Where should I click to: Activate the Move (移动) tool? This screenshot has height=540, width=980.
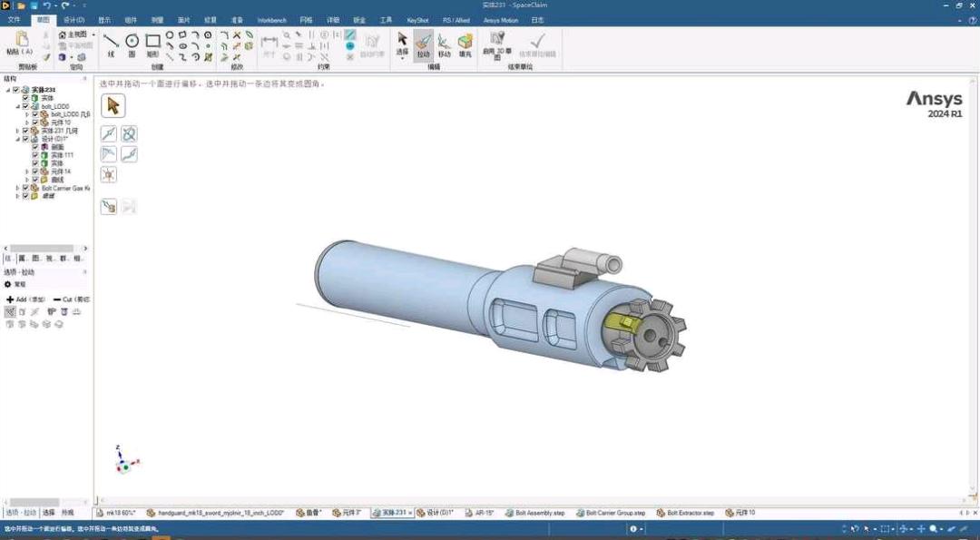coord(444,44)
